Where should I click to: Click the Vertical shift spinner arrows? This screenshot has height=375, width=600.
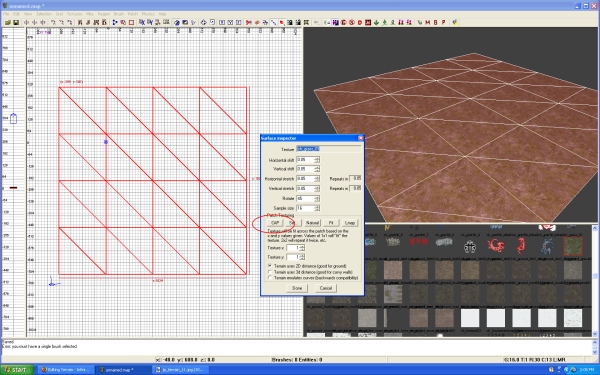coord(317,169)
